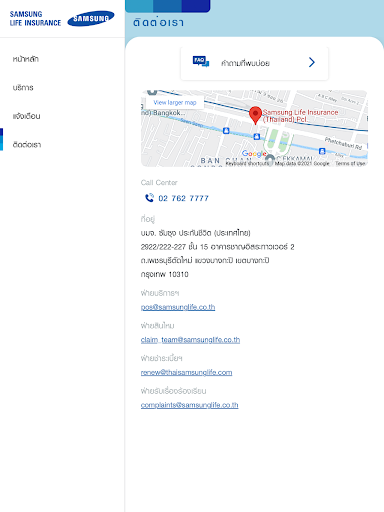
Task: Click Samsung Life Insurance text logo
Action: point(35,19)
